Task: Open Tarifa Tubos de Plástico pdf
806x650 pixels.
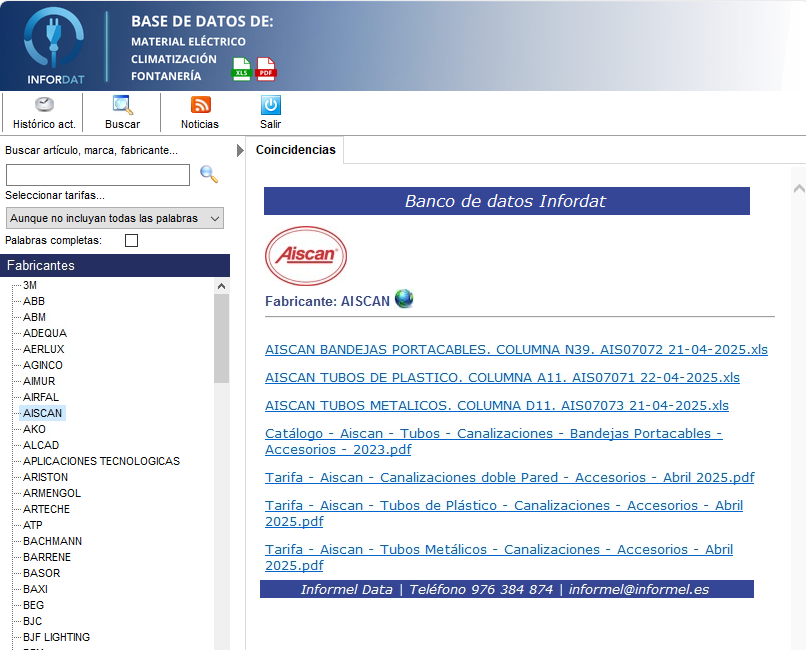Action: click(504, 513)
